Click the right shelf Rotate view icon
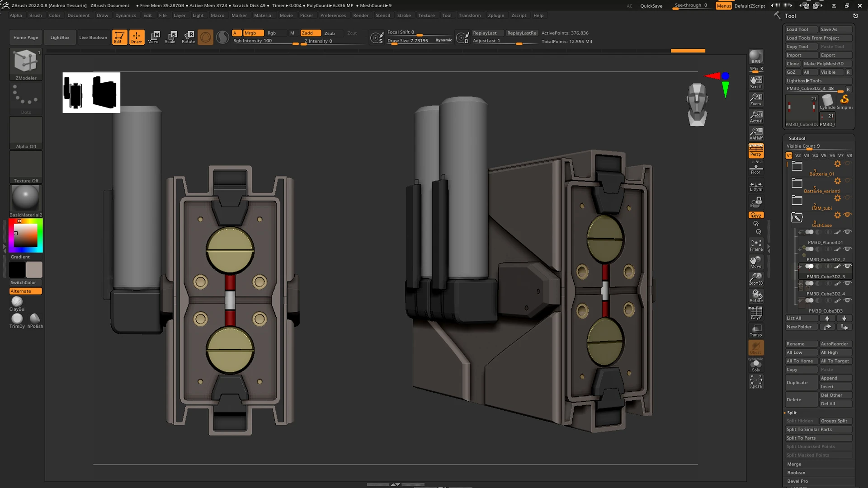The height and width of the screenshot is (488, 868). click(756, 296)
